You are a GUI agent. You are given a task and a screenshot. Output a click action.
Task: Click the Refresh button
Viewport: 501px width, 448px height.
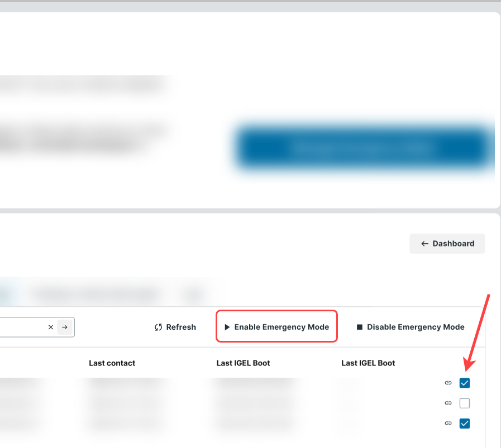pyautogui.click(x=175, y=327)
